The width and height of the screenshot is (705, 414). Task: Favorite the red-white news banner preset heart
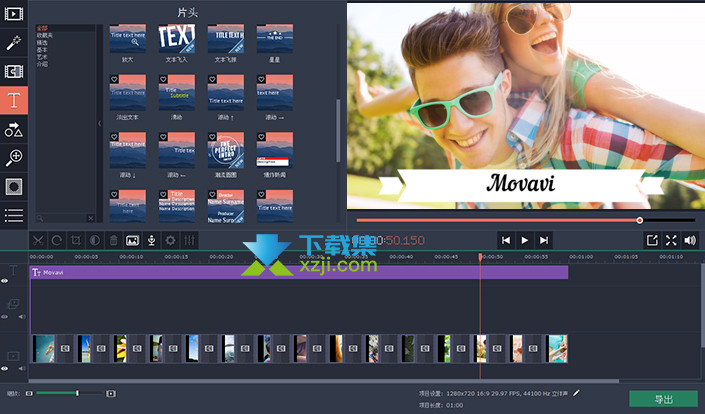pos(261,137)
